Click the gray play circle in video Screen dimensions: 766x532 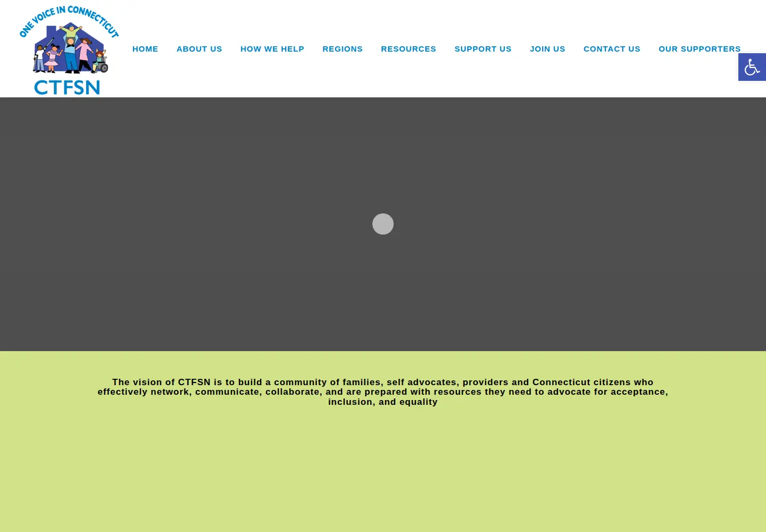[383, 224]
